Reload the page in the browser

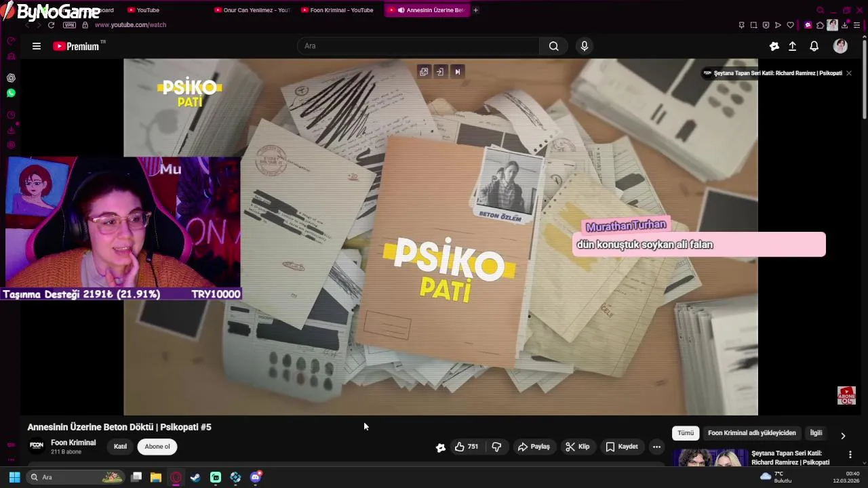[x=51, y=25]
